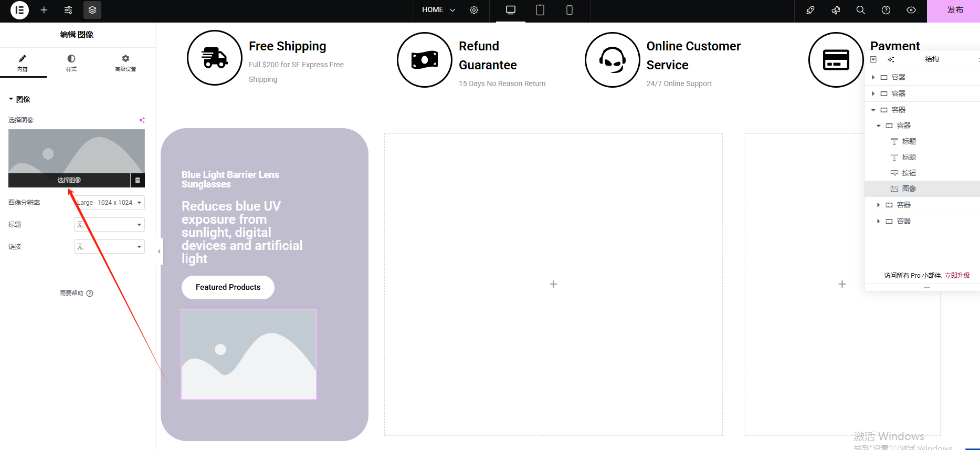The width and height of the screenshot is (980, 450).
Task: Select 图像 item in structure tree
Action: pos(909,189)
